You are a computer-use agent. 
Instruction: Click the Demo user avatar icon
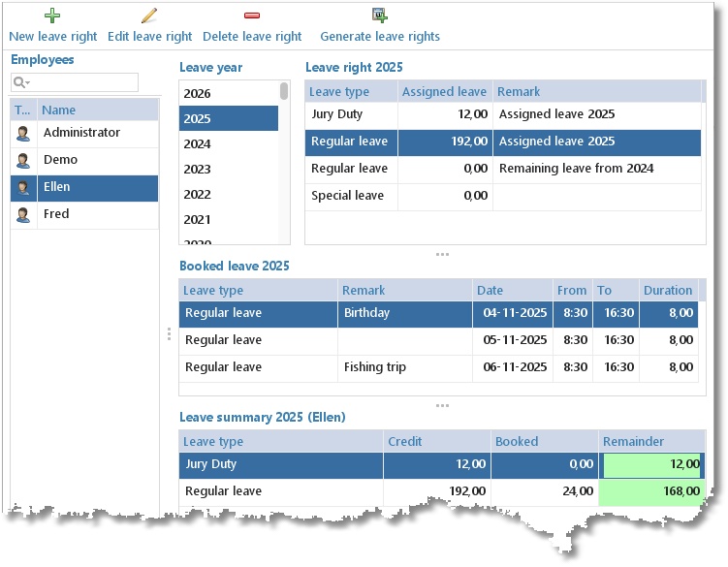tap(23, 161)
